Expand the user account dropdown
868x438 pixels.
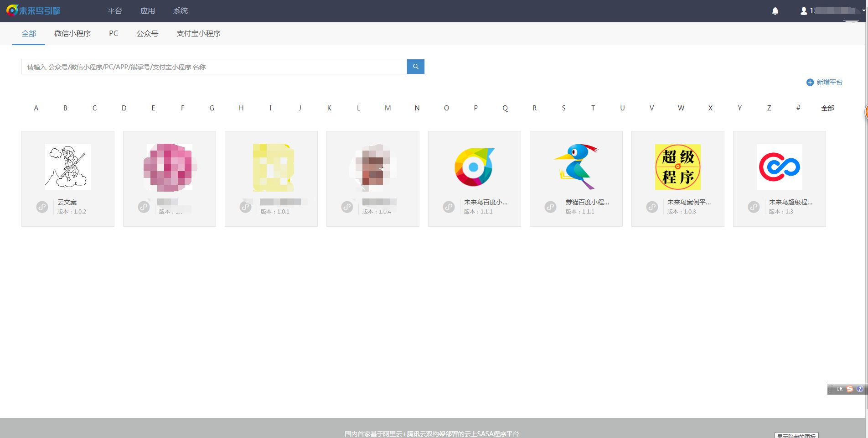point(832,10)
